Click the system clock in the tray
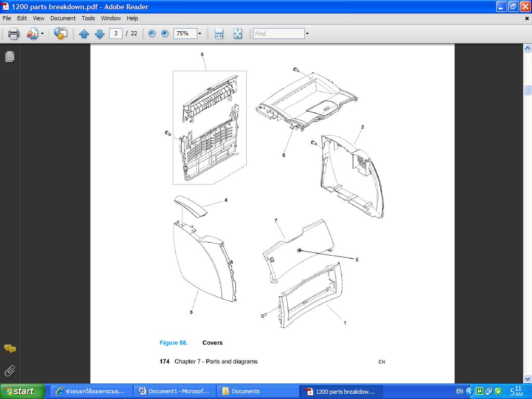532x399 pixels. tap(517, 391)
